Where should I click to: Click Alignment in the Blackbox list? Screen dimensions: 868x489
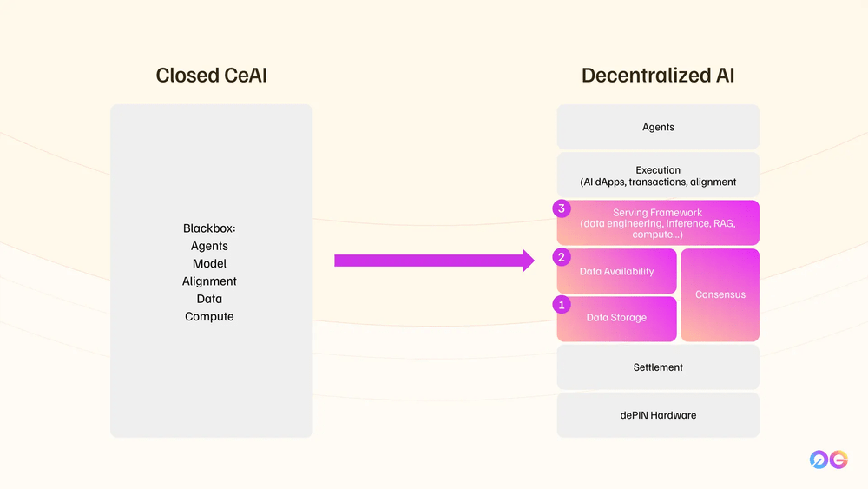[x=209, y=281]
